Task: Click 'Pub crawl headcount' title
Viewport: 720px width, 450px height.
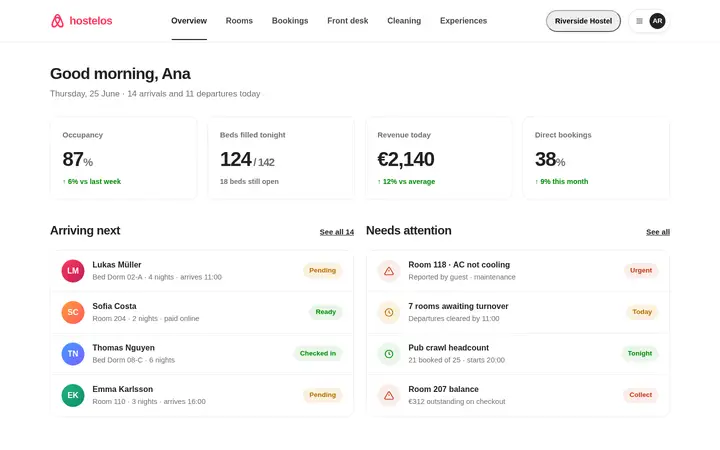Action: click(x=449, y=348)
